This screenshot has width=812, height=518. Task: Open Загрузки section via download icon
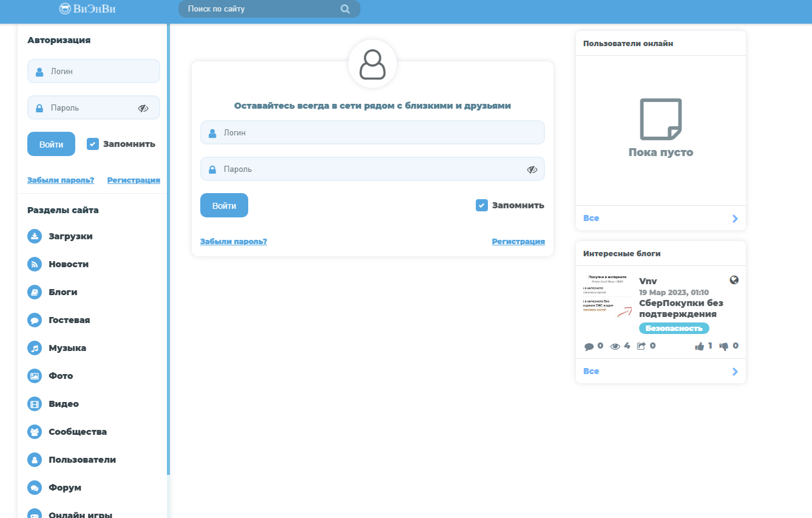[x=35, y=236]
